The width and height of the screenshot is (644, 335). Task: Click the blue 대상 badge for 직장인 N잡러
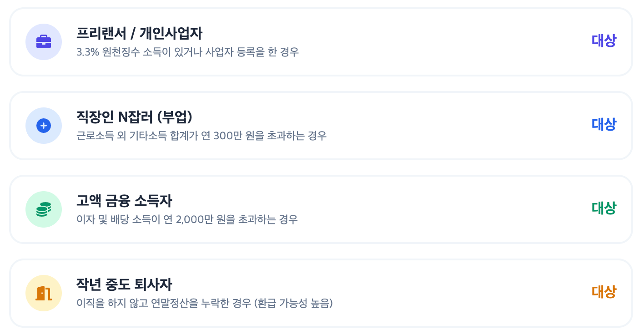click(x=605, y=124)
